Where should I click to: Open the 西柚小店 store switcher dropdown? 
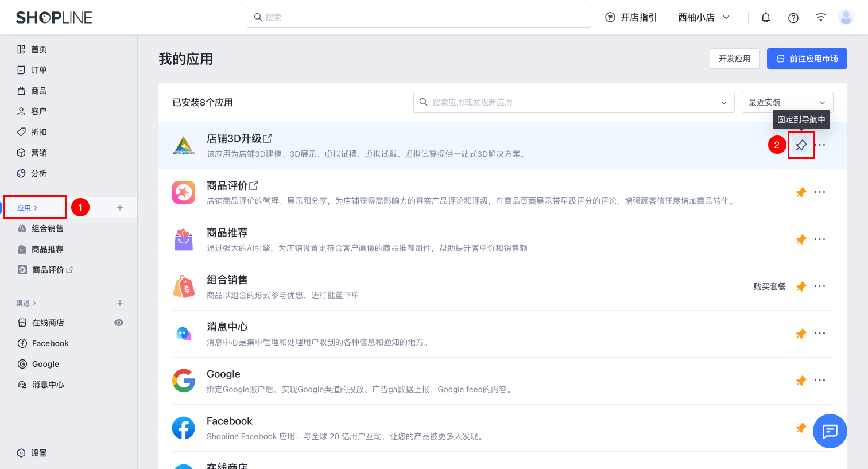coord(704,18)
